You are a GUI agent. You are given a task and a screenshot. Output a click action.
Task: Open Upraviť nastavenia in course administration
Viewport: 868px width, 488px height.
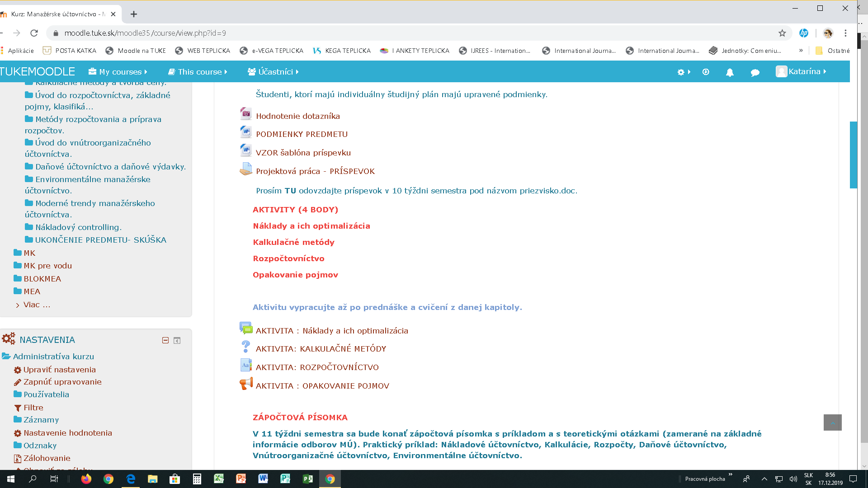pos(59,370)
